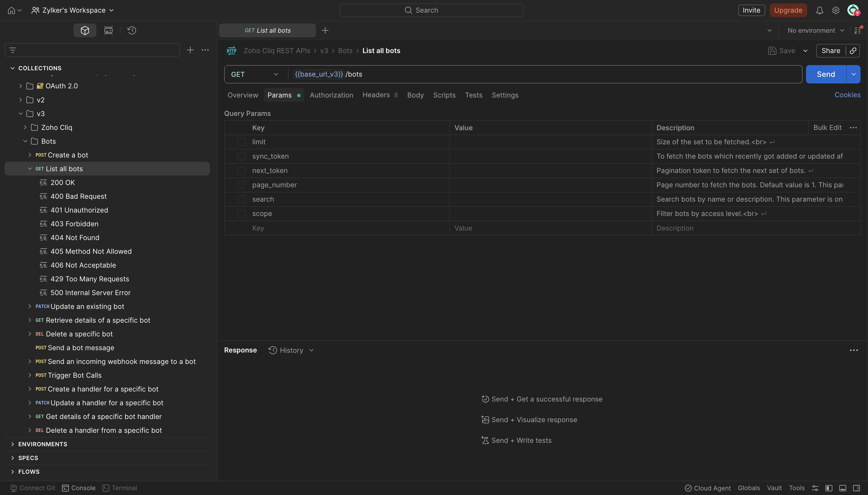Viewport: 868px width, 495px height.
Task: Open Cloud Agent in status bar
Action: pyautogui.click(x=707, y=488)
